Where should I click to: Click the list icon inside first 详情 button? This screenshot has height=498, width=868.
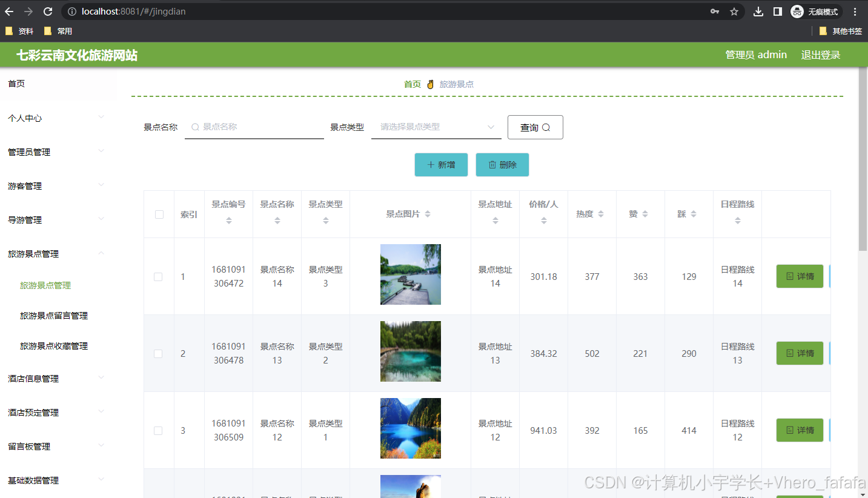(x=791, y=276)
